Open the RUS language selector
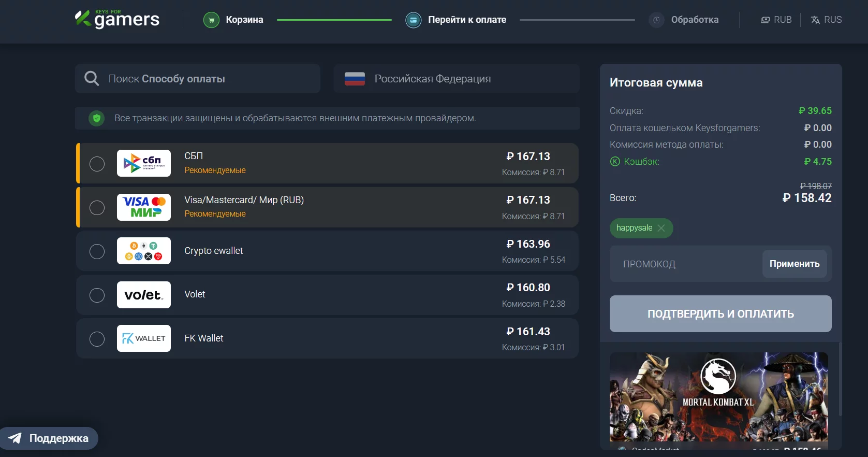This screenshot has width=868, height=457. (x=826, y=20)
